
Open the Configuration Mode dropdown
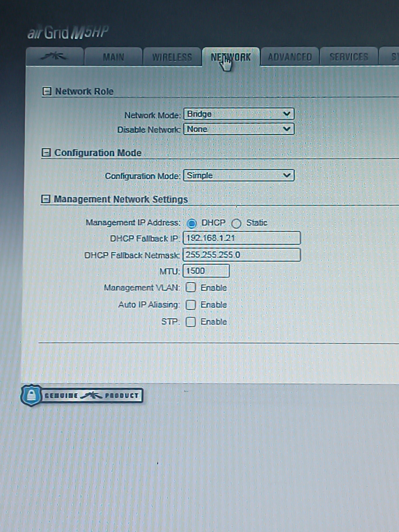[239, 175]
